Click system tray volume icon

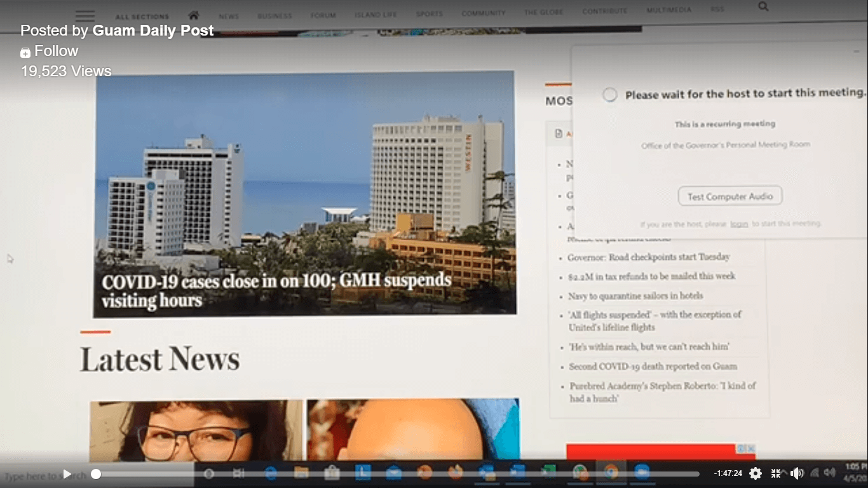(x=829, y=473)
